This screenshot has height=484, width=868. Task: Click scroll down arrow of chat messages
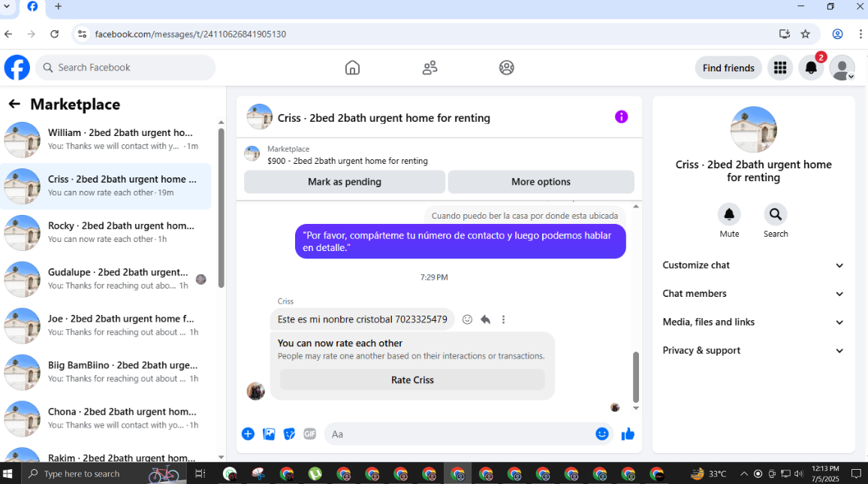point(636,408)
